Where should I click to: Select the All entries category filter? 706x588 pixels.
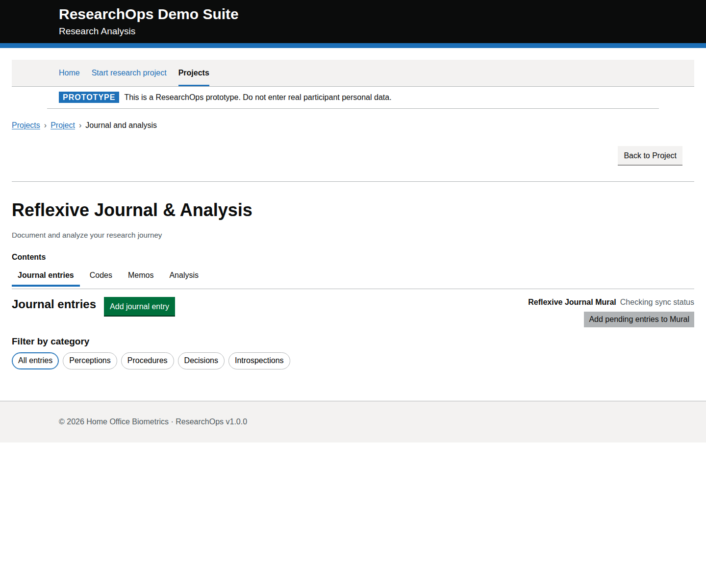click(35, 360)
